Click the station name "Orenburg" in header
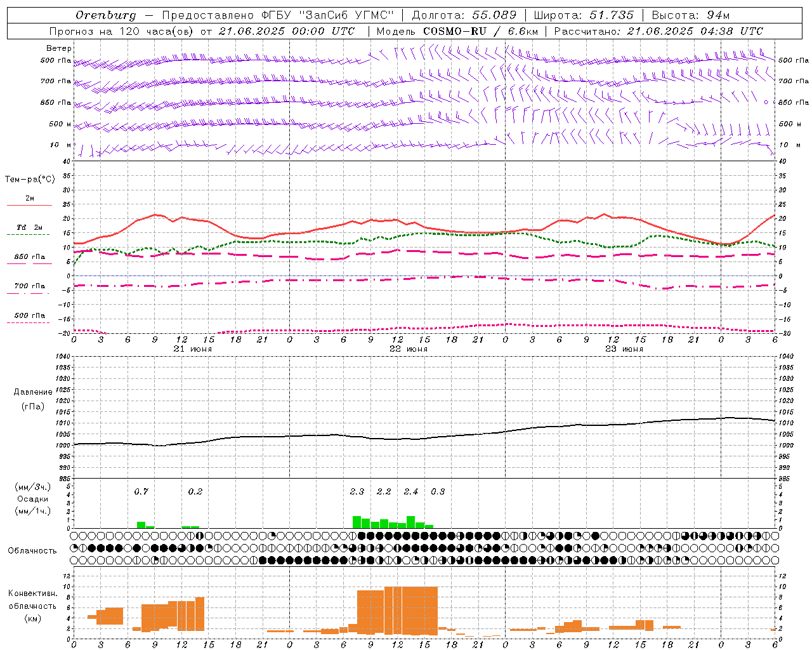Viewport: 812px width, 650px height. point(105,15)
